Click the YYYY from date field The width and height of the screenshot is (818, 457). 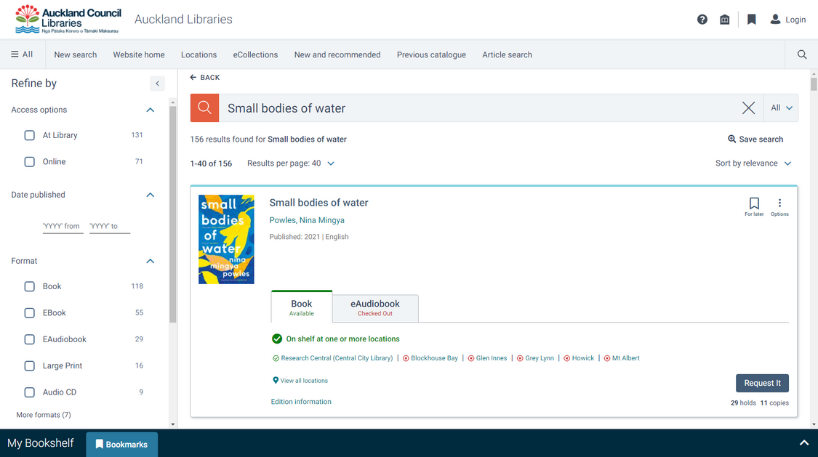(x=63, y=226)
